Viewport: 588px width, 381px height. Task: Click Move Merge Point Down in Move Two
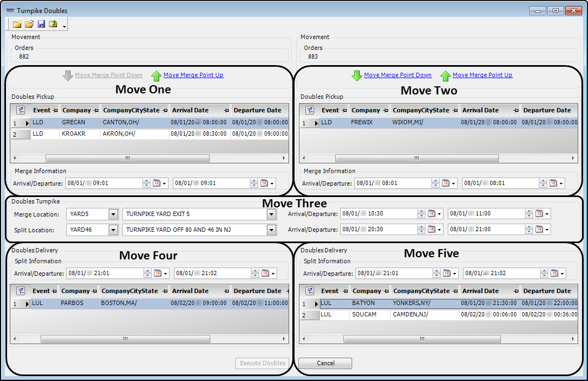[x=398, y=75]
